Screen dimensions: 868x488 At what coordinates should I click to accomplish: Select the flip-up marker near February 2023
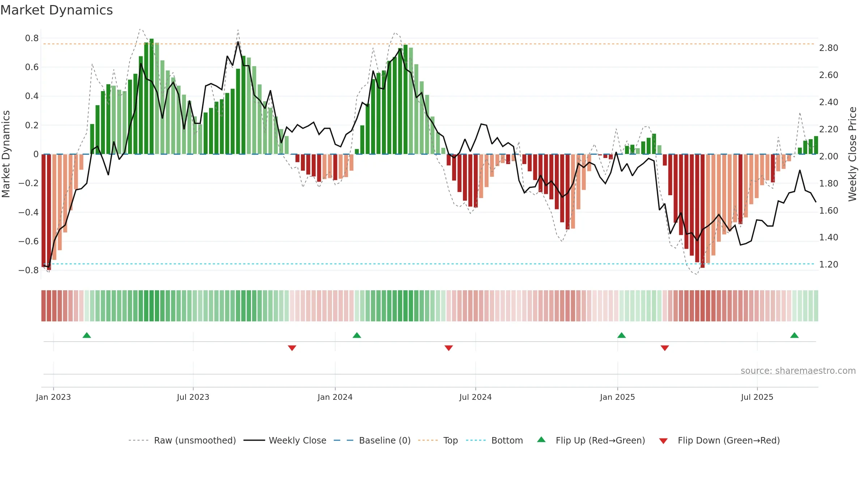coord(87,335)
